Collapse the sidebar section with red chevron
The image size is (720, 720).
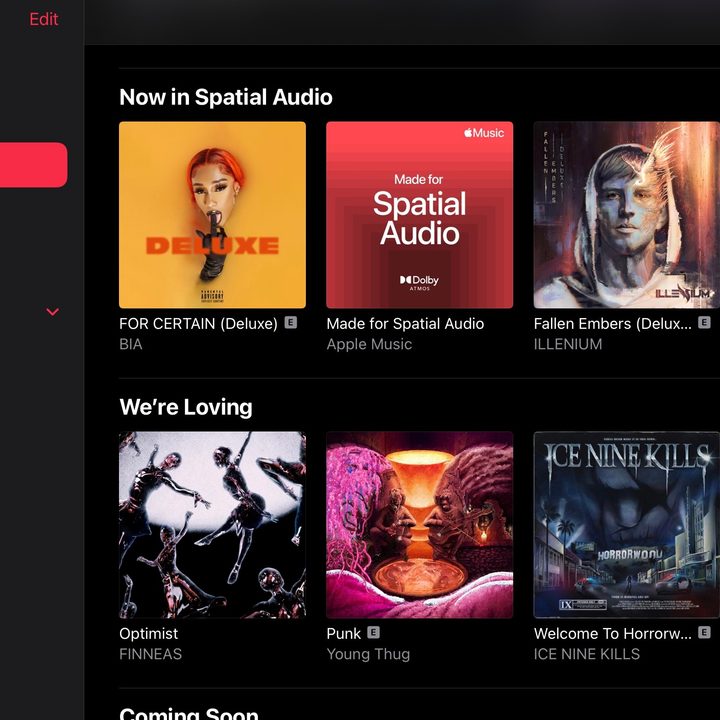[x=53, y=312]
